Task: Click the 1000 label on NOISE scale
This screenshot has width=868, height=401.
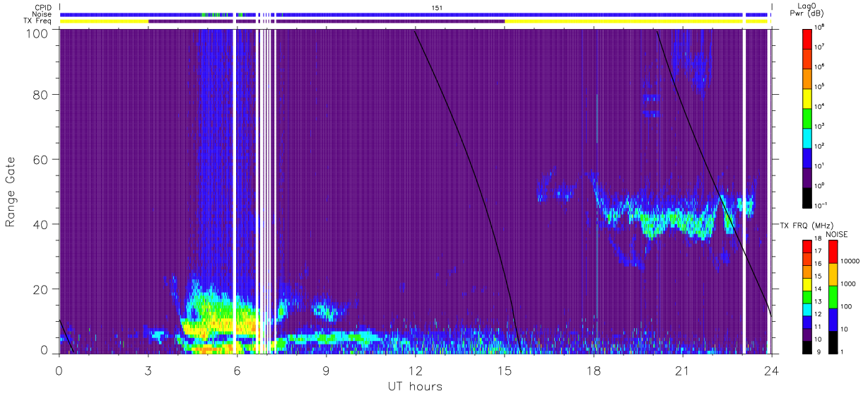Action: (848, 284)
